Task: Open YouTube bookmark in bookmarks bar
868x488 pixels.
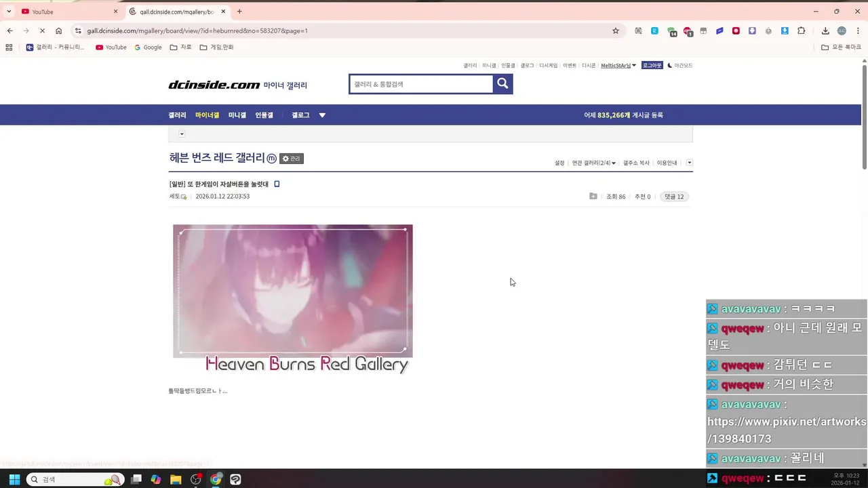Action: pyautogui.click(x=111, y=47)
